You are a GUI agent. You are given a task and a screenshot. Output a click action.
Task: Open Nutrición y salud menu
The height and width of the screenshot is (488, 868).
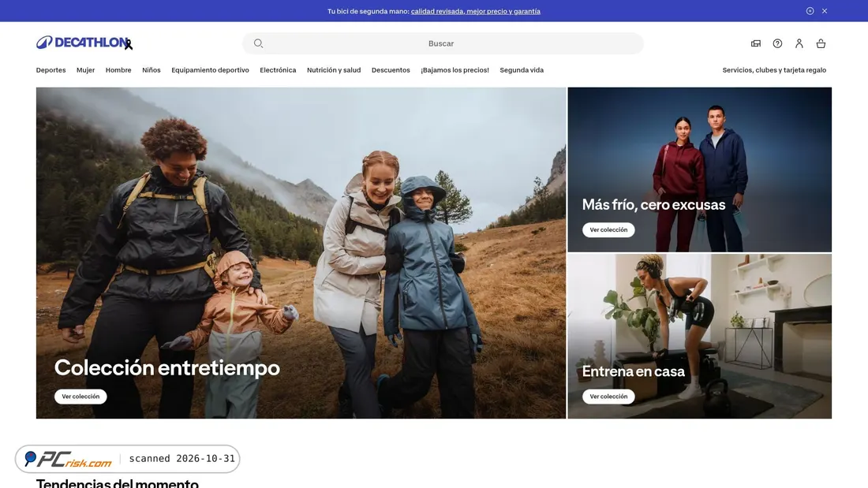334,70
